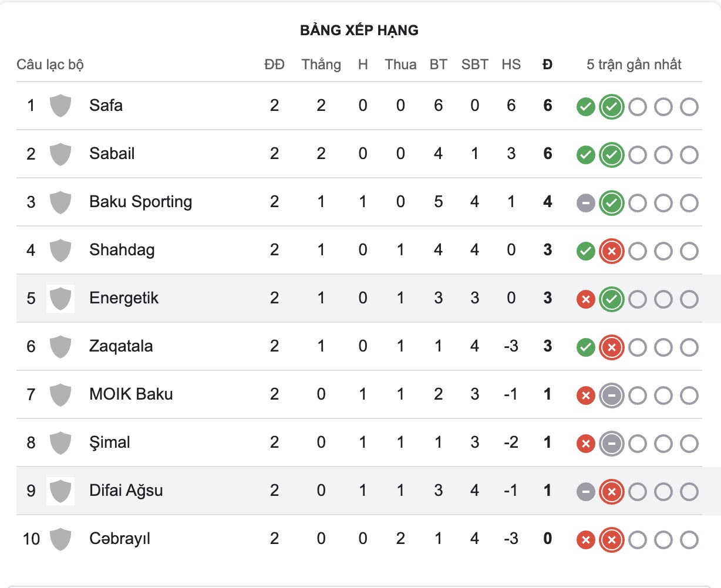Click Zaqatala's green win result icon
Viewport: 721px width, 588px height.
pos(585,347)
